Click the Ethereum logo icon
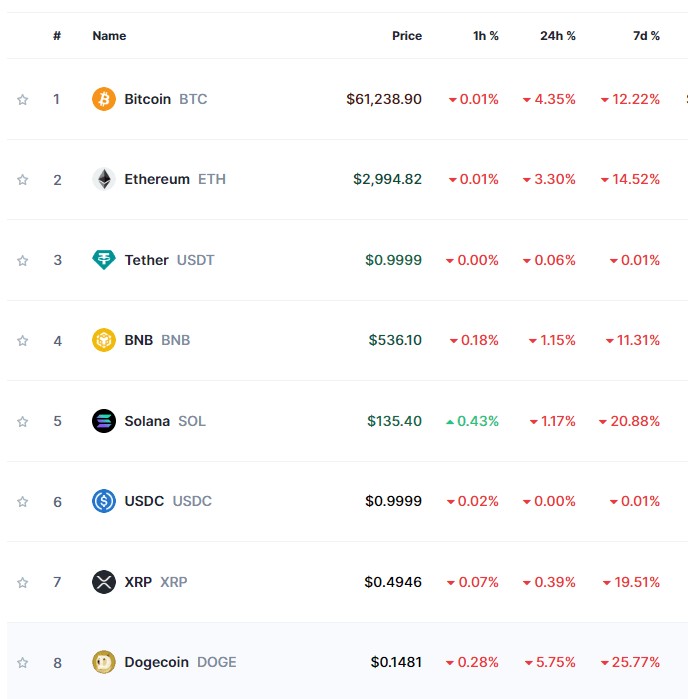 104,180
